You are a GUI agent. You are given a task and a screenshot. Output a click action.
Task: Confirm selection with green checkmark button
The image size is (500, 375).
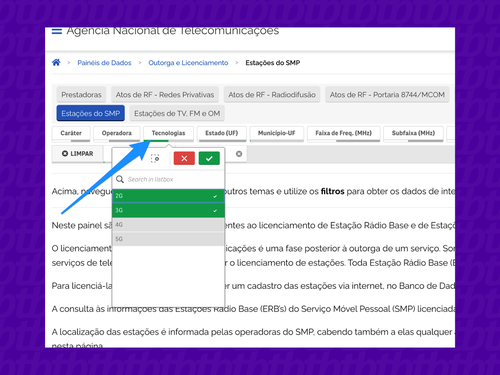point(209,158)
